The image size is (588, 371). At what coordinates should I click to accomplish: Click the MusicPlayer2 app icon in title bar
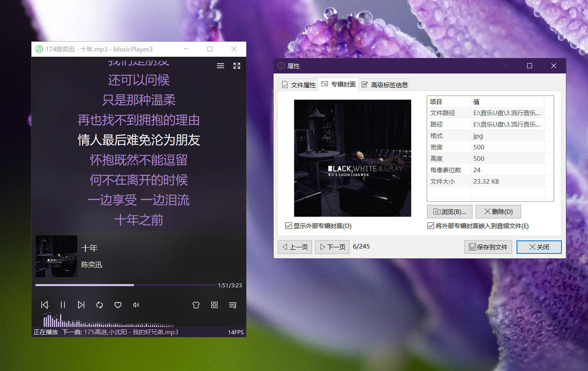pos(39,49)
